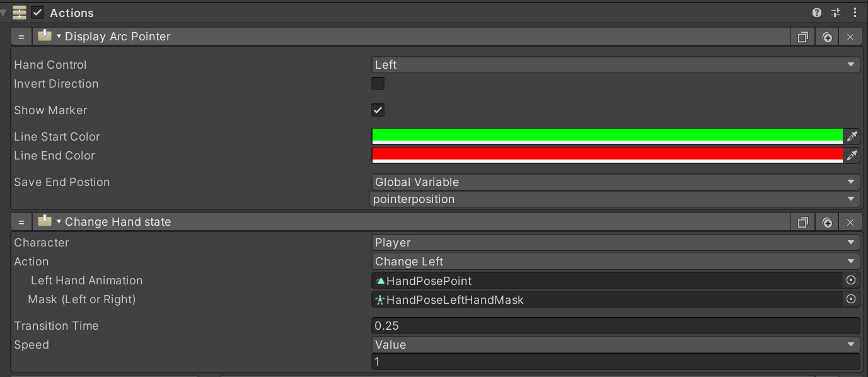Click the Transition Time input field
Viewport: 868px width, 377px height.
(615, 326)
